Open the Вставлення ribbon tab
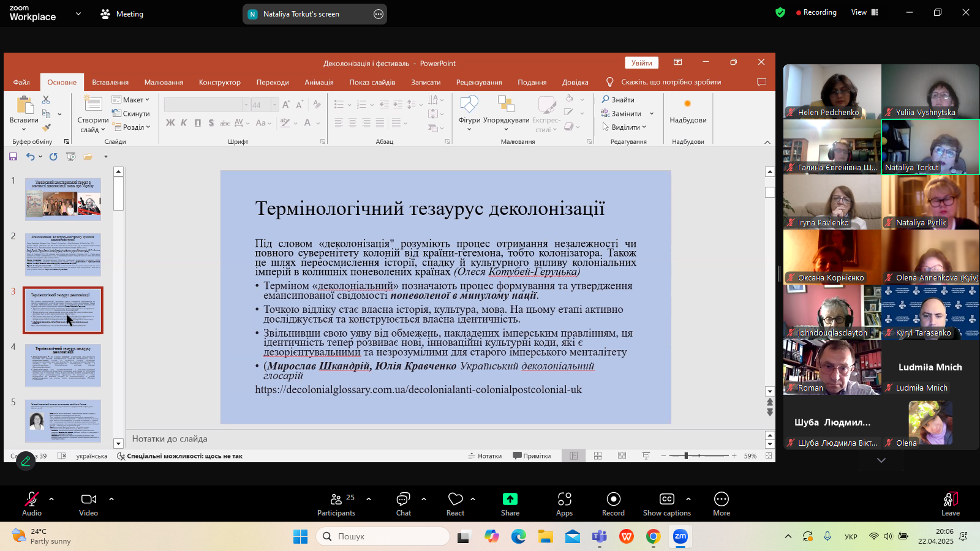The width and height of the screenshot is (980, 551). pos(110,82)
